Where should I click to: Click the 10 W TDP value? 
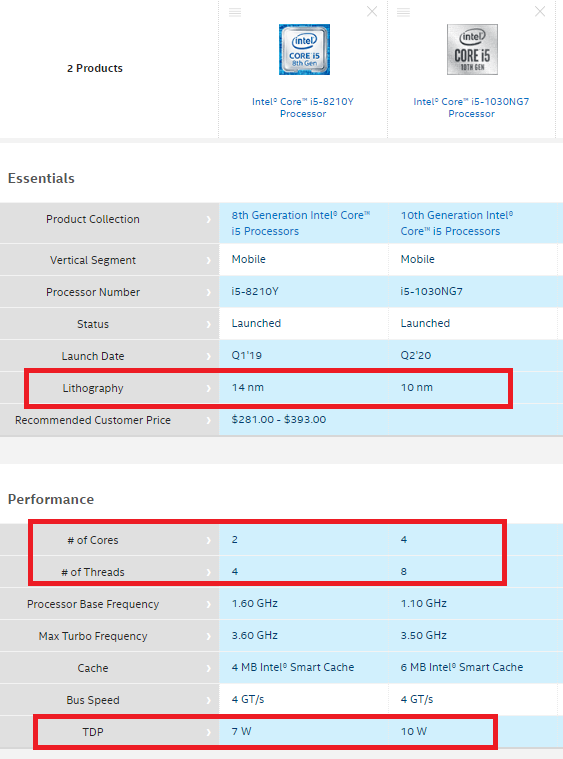tap(414, 731)
